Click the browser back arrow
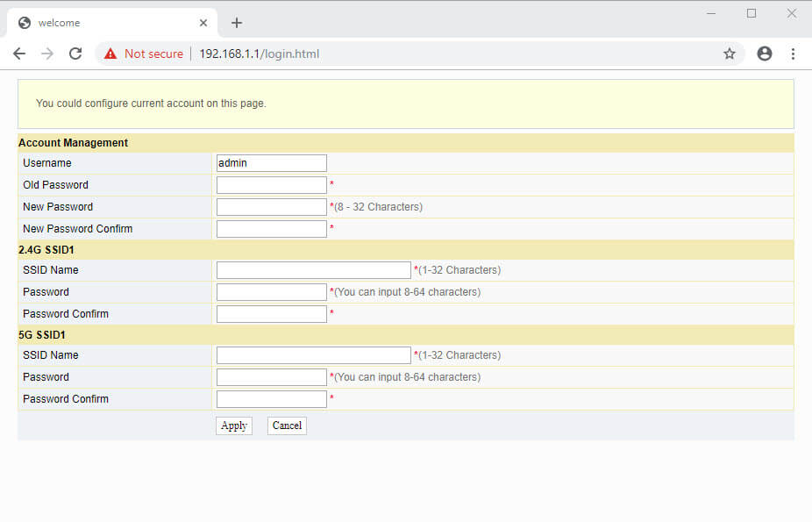The height and width of the screenshot is (522, 812). click(x=19, y=54)
